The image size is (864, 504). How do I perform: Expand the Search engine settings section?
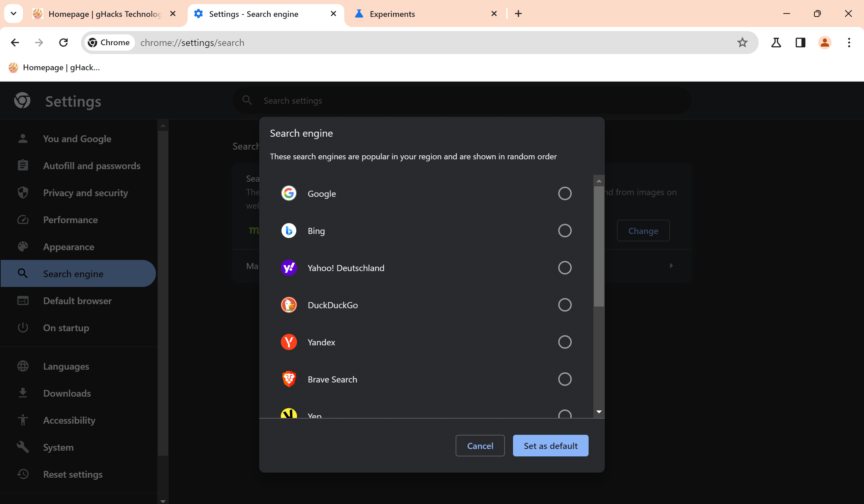click(671, 266)
